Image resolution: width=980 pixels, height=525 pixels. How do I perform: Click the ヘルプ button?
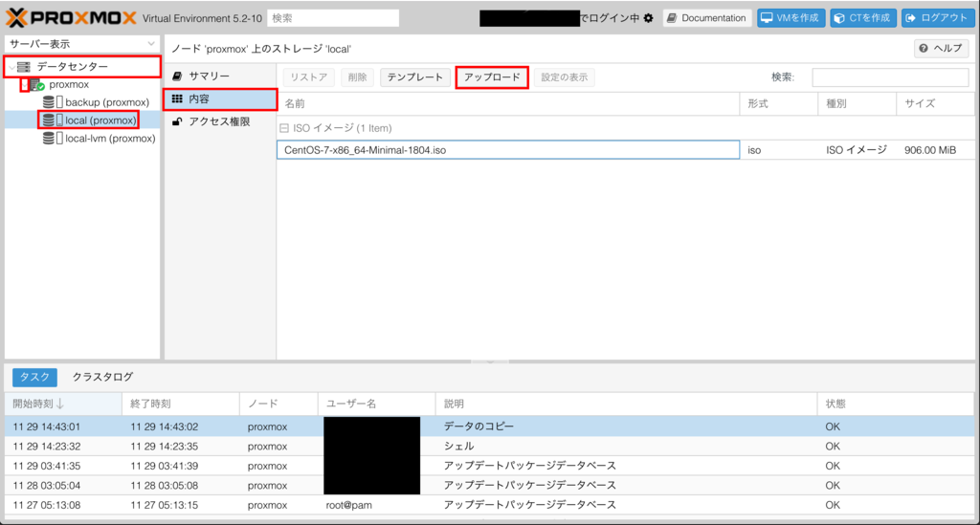click(942, 48)
